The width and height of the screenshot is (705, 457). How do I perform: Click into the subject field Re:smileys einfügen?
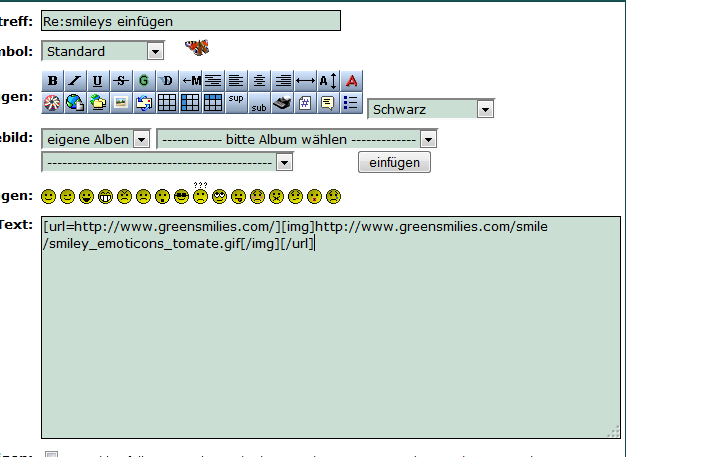191,20
